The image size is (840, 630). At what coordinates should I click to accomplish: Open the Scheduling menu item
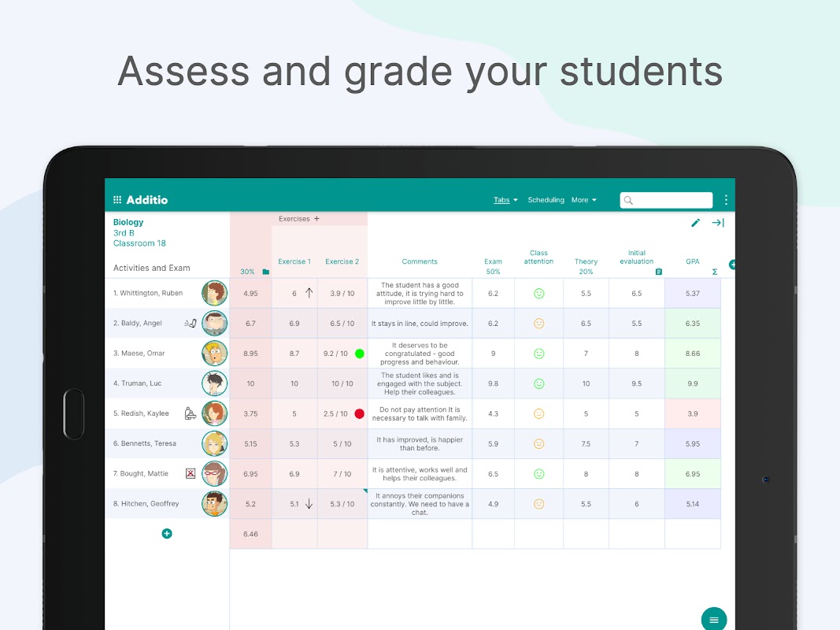pos(546,200)
